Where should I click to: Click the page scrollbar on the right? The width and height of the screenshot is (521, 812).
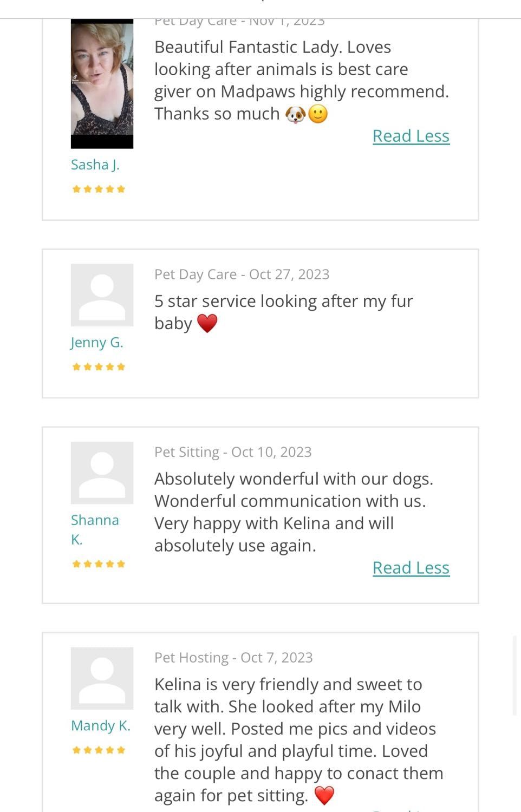[x=515, y=676]
